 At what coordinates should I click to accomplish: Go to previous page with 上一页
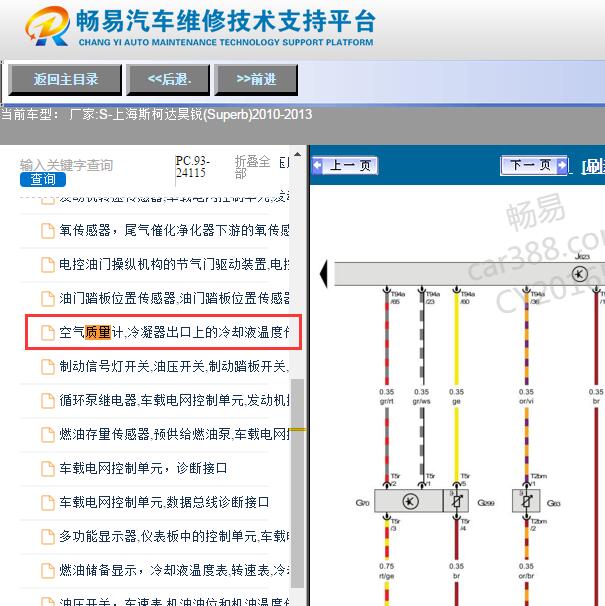[344, 166]
